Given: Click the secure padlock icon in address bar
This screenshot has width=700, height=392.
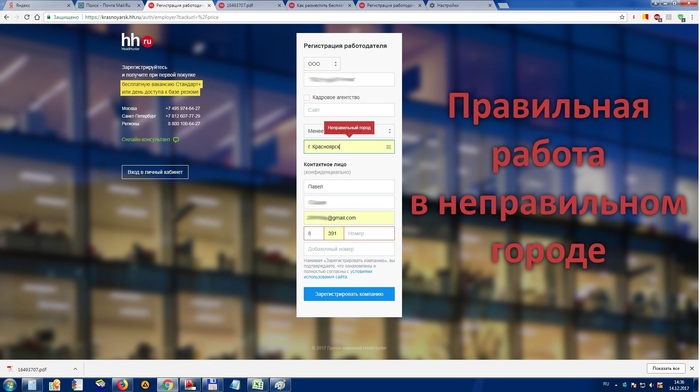Looking at the screenshot, I should tap(49, 17).
